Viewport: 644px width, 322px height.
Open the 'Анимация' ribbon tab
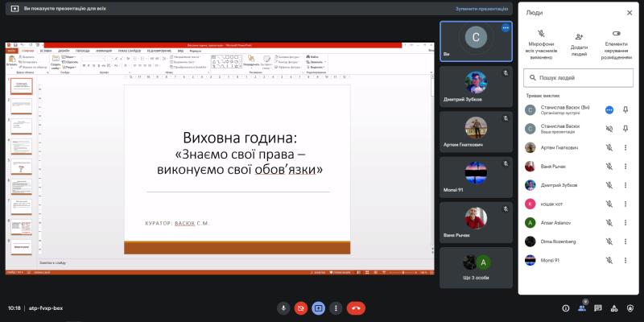(104, 51)
